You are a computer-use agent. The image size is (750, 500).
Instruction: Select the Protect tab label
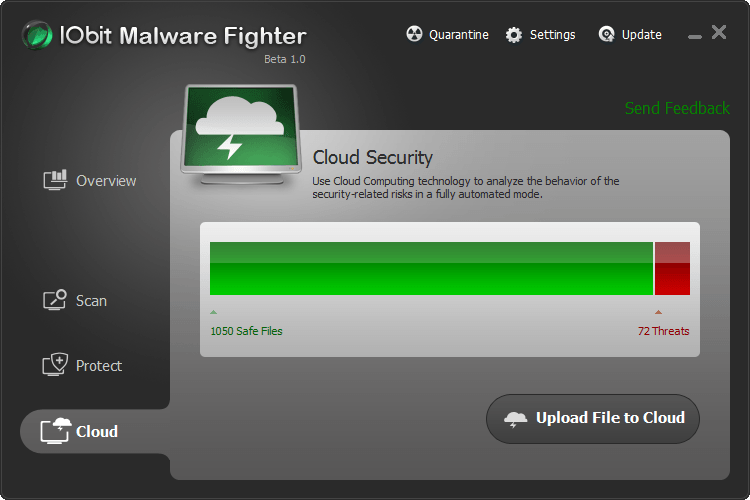99,366
